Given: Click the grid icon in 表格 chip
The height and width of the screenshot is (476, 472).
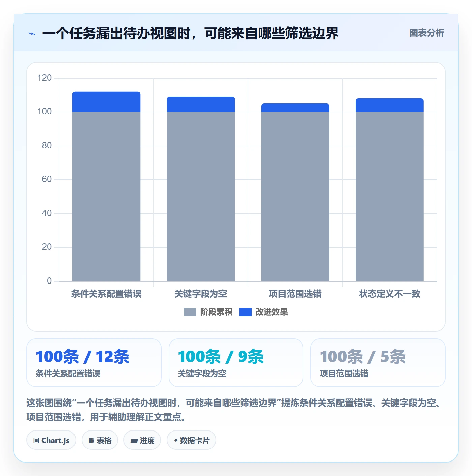Looking at the screenshot, I should pos(91,441).
